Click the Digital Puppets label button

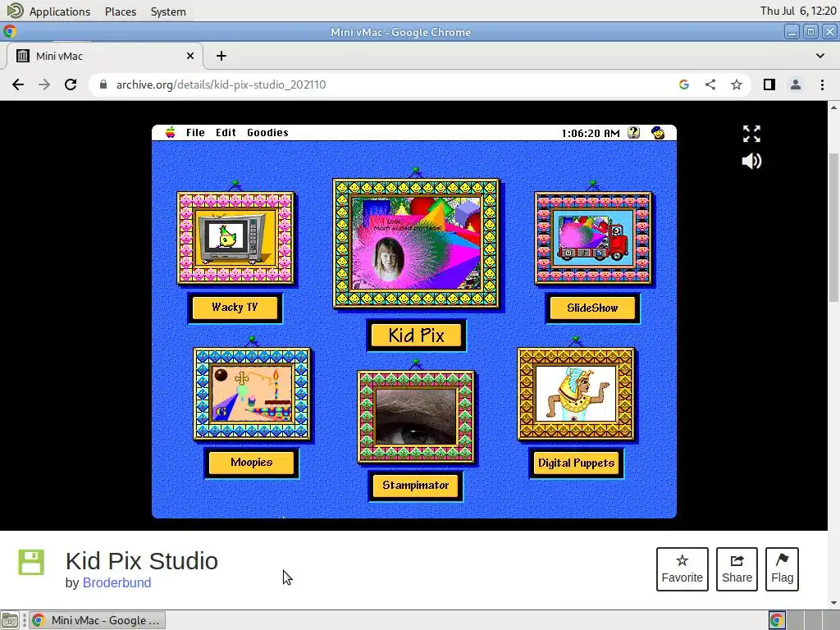[576, 463]
